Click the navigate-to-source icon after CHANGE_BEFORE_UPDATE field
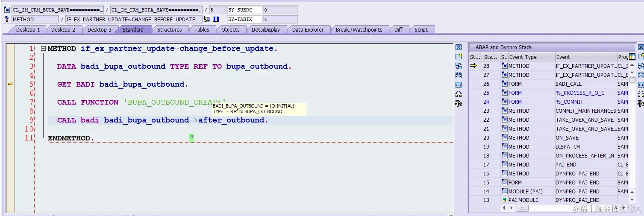 pos(207,19)
